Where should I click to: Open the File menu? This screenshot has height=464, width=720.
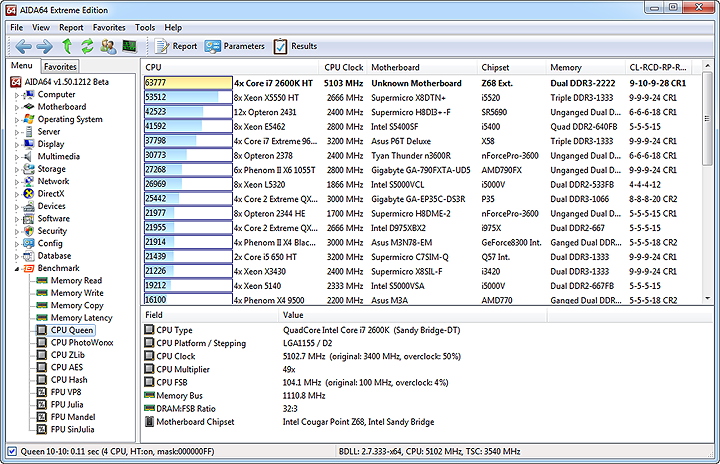click(17, 28)
